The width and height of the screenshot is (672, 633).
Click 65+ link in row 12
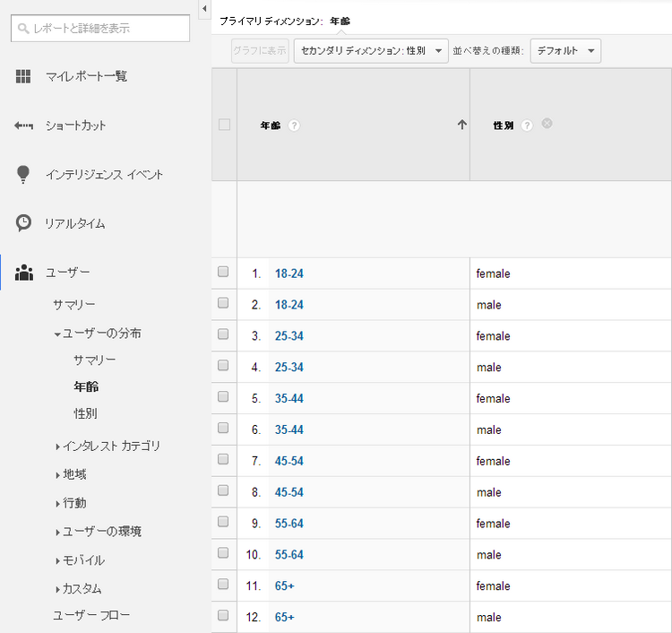(285, 617)
